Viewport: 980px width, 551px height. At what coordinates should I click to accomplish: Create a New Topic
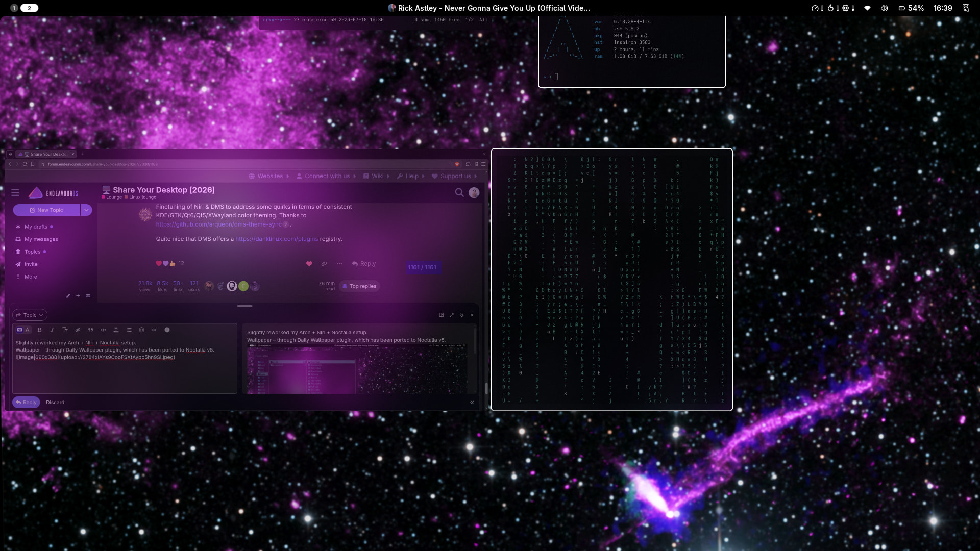coord(46,210)
